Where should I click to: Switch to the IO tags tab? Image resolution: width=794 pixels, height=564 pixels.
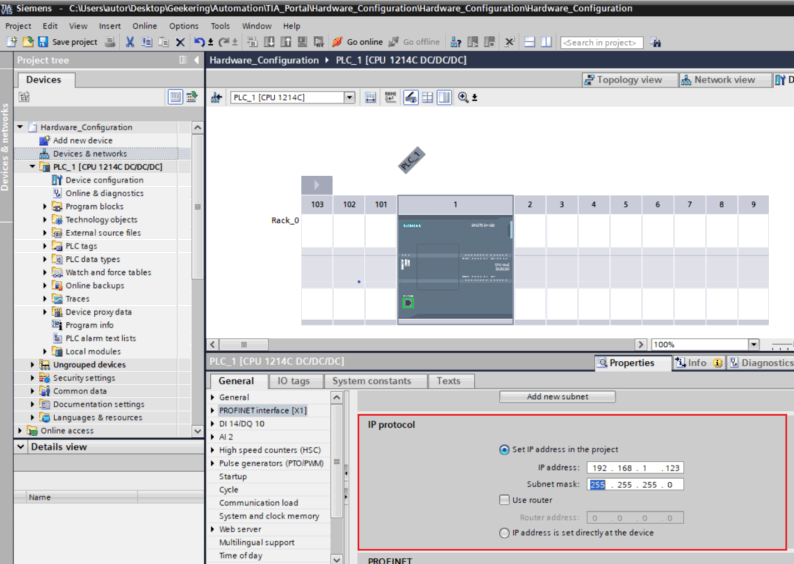(x=294, y=381)
